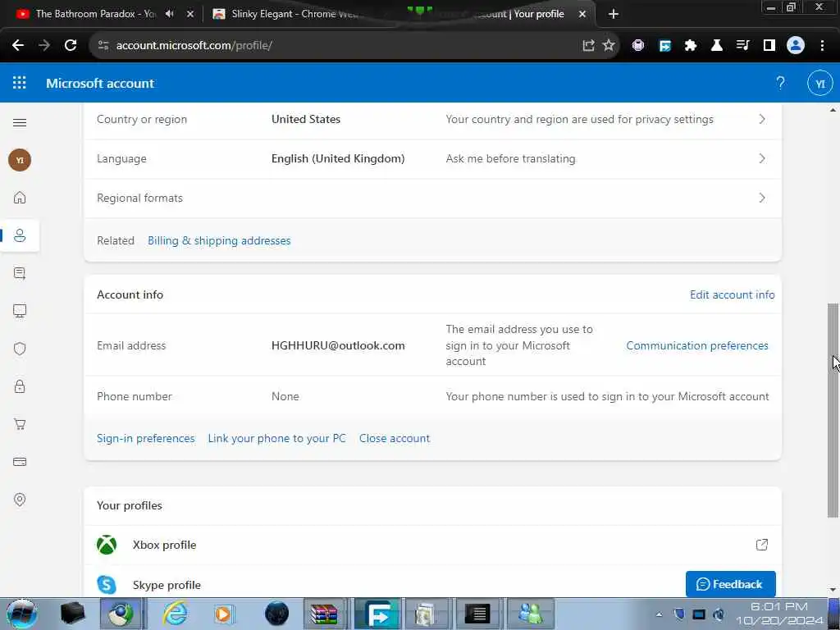Select the HGHHURU@outlook.com email text
This screenshot has width=840, height=630.
tap(338, 345)
